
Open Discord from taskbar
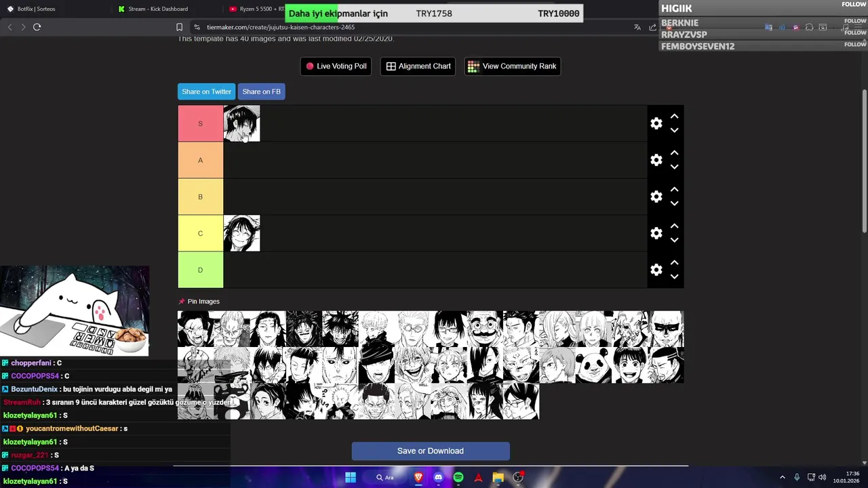tap(438, 477)
